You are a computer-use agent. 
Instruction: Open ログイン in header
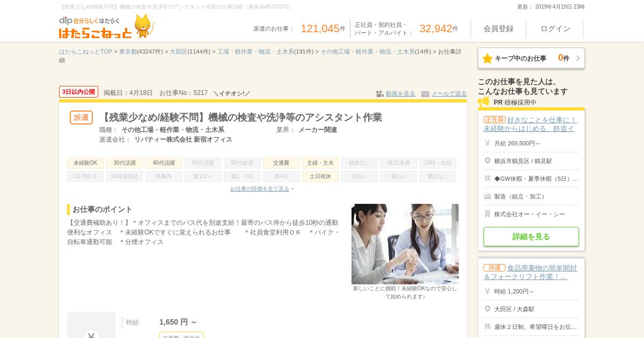click(555, 28)
